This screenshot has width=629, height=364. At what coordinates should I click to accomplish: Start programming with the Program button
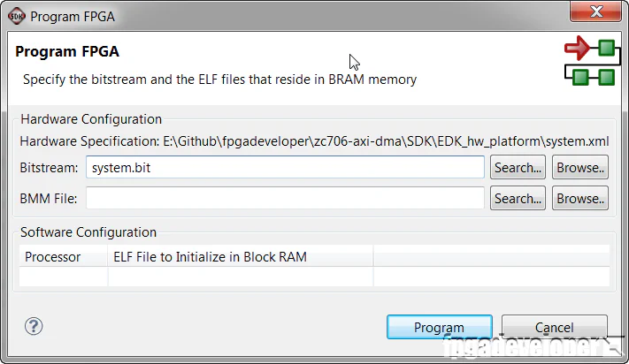tap(439, 327)
